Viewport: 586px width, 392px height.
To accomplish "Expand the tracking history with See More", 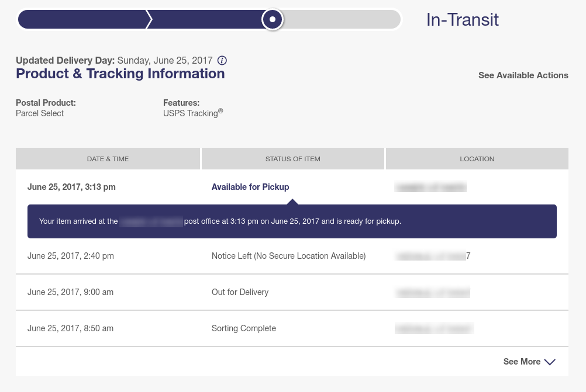I will click(x=529, y=362).
